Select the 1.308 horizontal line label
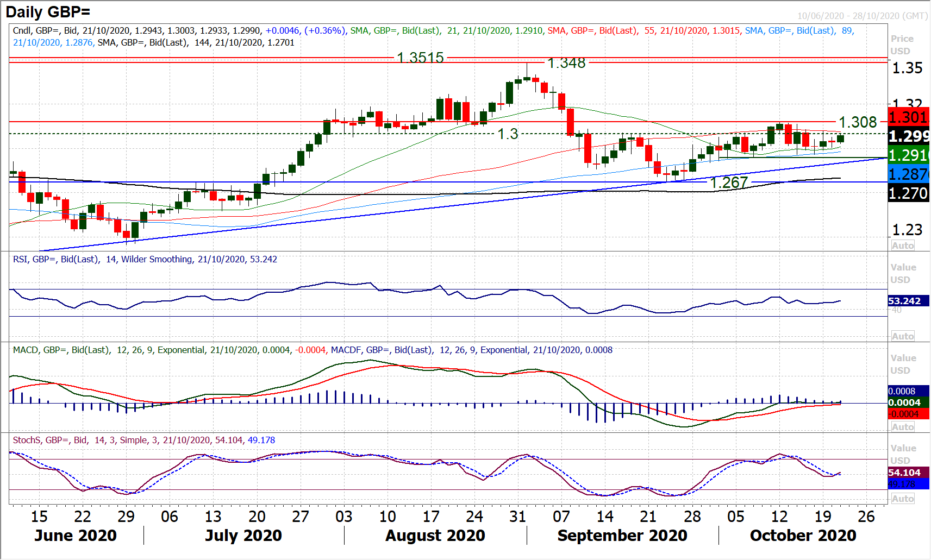 [858, 122]
